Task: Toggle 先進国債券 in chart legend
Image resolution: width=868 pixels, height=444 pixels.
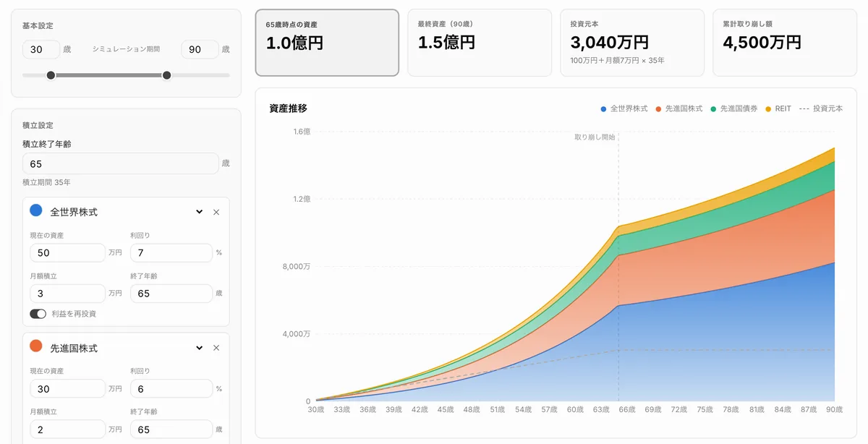Action: [733, 108]
